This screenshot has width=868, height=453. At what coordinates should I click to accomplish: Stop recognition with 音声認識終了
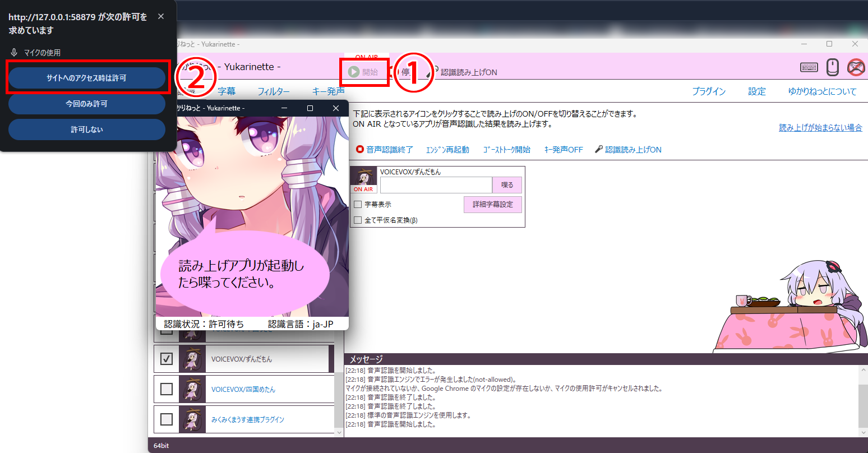pyautogui.click(x=385, y=150)
